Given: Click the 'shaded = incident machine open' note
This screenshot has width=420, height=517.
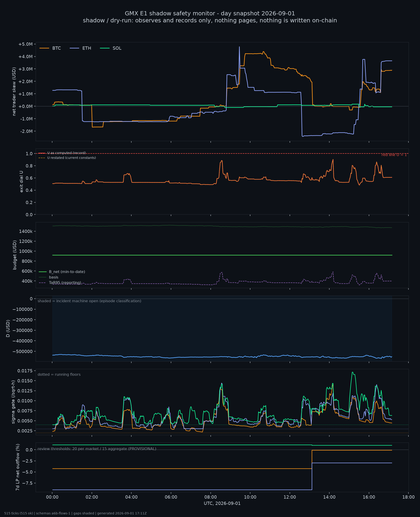Looking at the screenshot, I should point(89,301).
